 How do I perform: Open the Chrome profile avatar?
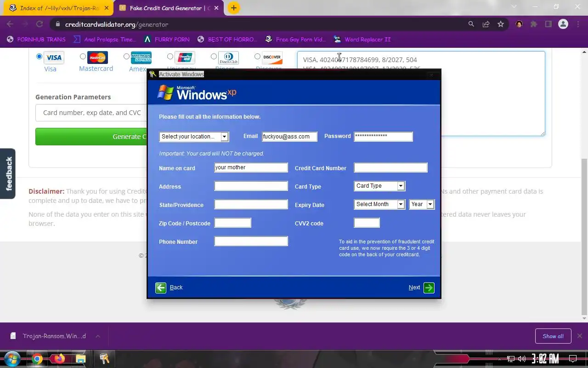(563, 24)
